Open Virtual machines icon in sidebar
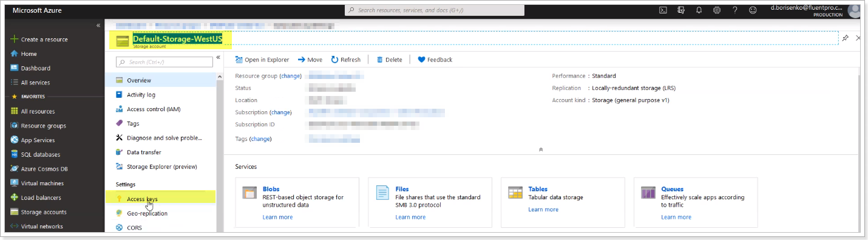 (15, 183)
